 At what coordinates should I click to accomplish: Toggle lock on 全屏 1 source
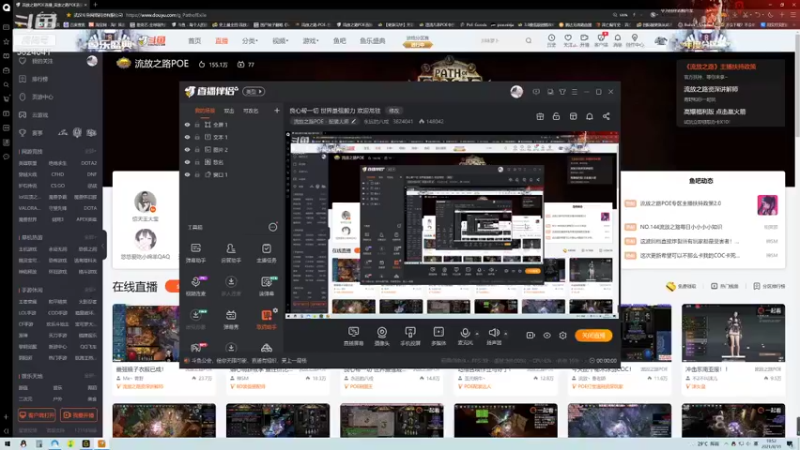pyautogui.click(x=197, y=124)
